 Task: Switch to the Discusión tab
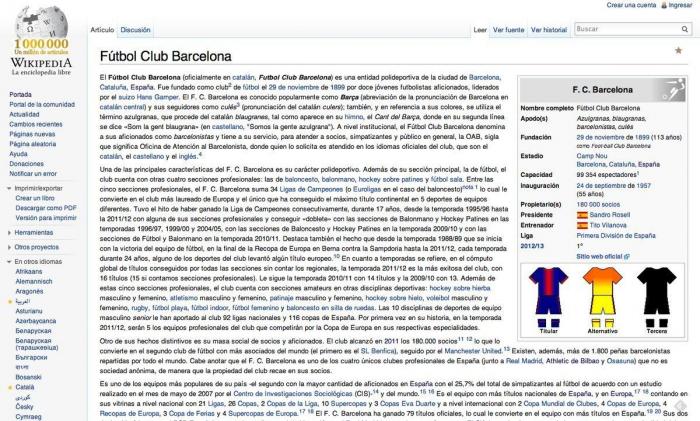tap(135, 30)
